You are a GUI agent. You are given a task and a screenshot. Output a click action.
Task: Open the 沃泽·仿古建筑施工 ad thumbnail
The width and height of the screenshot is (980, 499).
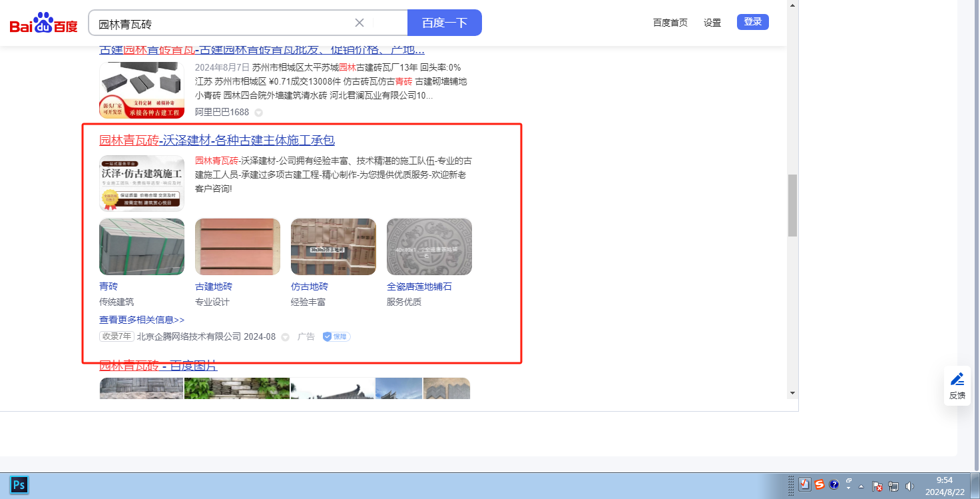(142, 183)
